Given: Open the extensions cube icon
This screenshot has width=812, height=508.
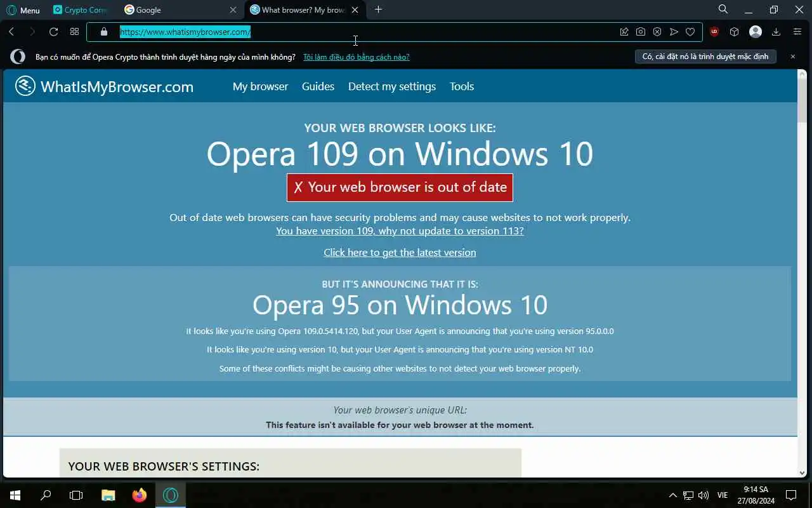Looking at the screenshot, I should pyautogui.click(x=734, y=32).
